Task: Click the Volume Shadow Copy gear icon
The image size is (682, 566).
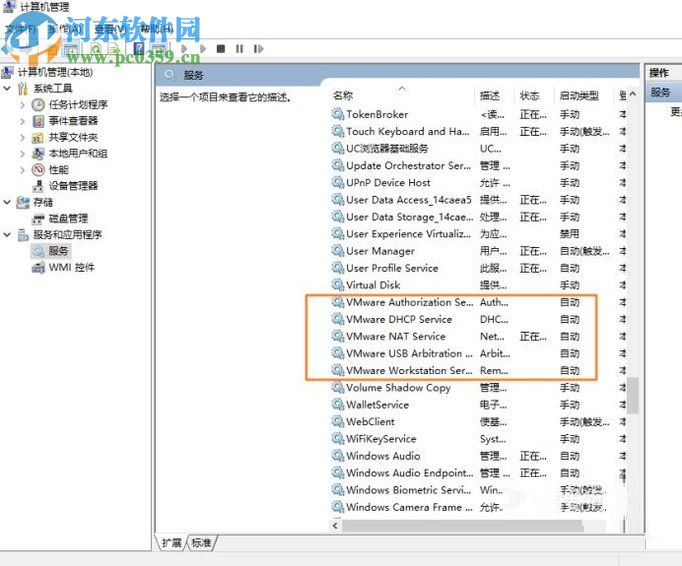Action: [x=338, y=388]
